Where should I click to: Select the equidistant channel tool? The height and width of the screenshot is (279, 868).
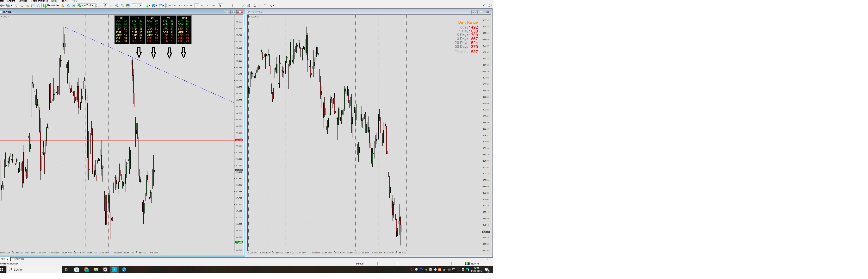249,6
